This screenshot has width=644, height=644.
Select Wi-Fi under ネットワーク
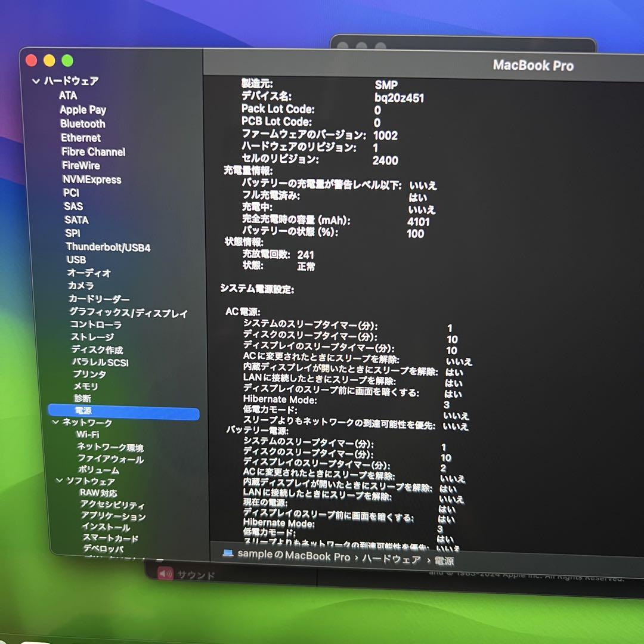[x=88, y=434]
